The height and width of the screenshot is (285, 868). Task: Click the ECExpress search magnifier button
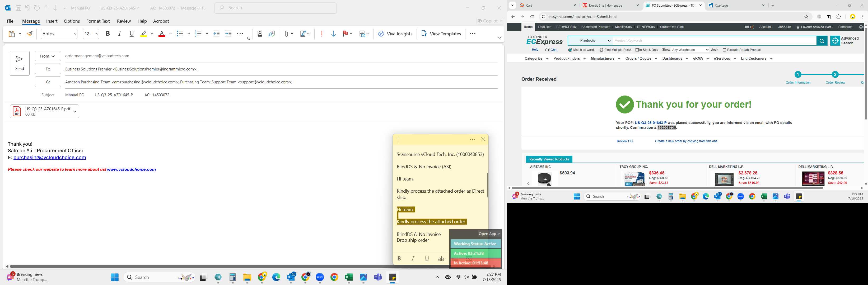(x=822, y=41)
